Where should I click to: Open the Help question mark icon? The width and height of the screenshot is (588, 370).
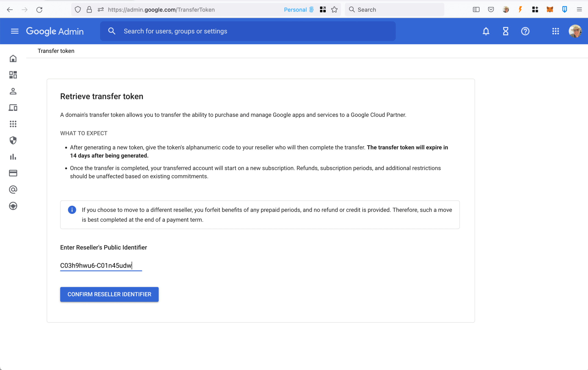pos(525,31)
